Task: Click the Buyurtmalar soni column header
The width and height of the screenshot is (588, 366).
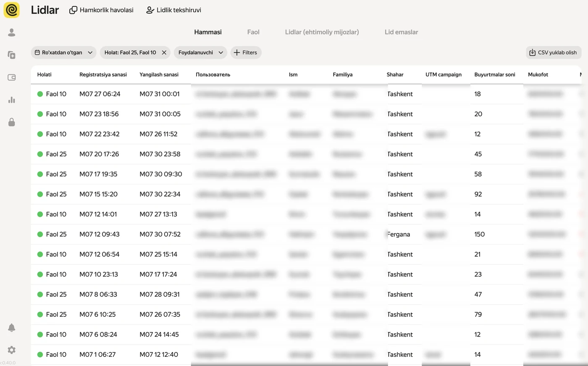Action: pos(495,74)
